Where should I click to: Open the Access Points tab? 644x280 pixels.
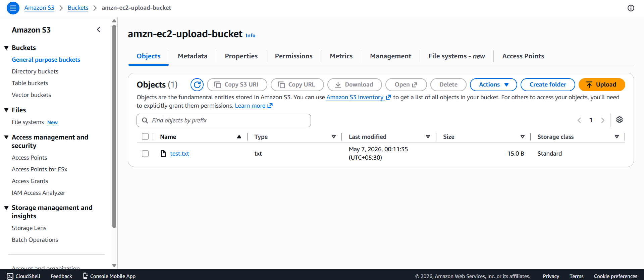(x=523, y=56)
